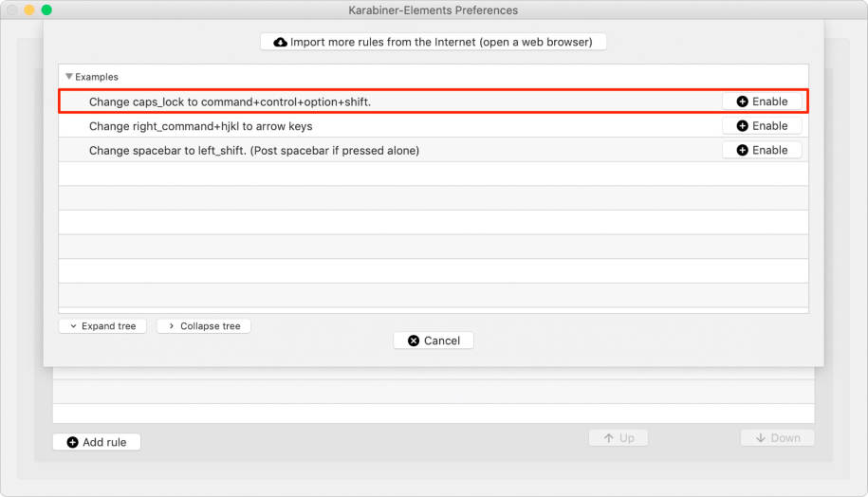Click the down arrow icon on Down button

(760, 438)
